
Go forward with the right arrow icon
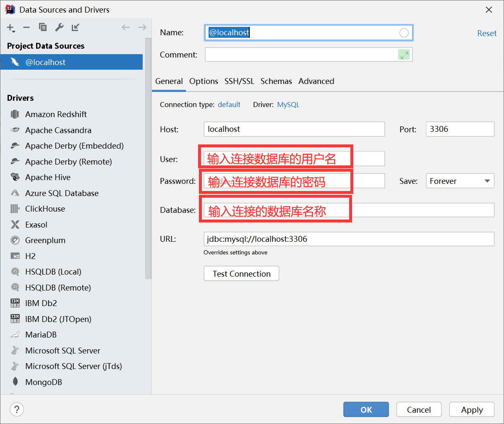pos(142,27)
